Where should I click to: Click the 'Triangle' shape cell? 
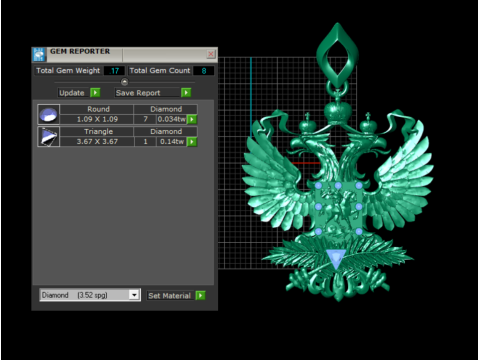pos(97,132)
